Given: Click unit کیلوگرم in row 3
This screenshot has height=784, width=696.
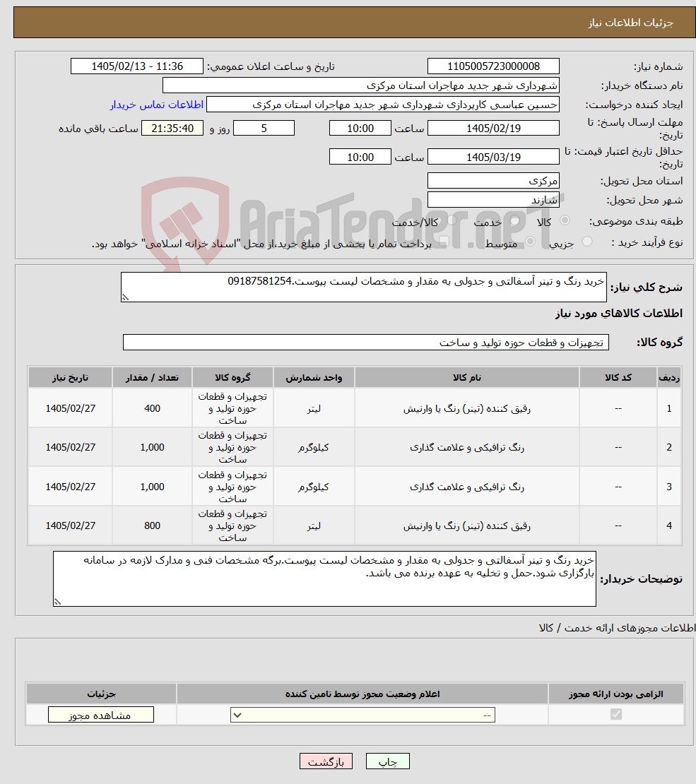Looking at the screenshot, I should 314,487.
